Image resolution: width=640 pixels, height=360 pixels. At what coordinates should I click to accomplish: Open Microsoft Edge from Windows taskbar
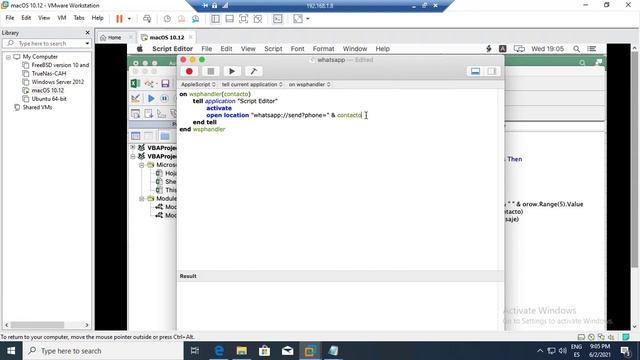tap(219, 351)
